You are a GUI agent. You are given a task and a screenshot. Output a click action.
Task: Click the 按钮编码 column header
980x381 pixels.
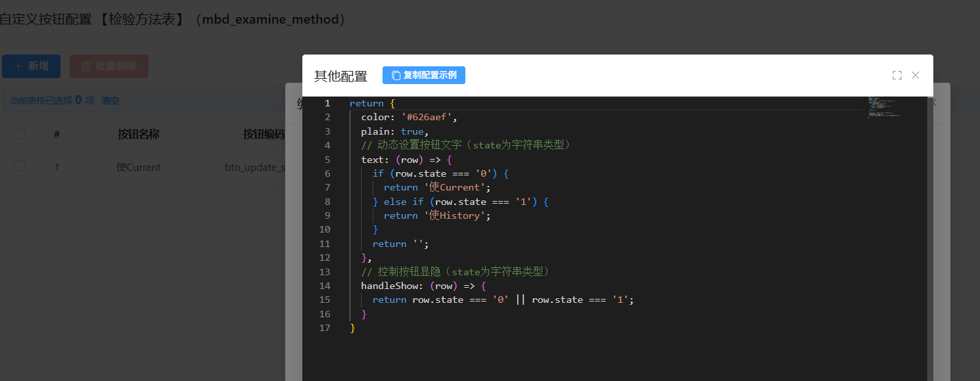pos(263,135)
